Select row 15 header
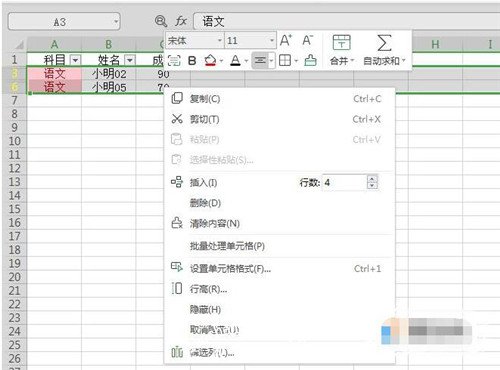The height and width of the screenshot is (370, 500). 15,209
